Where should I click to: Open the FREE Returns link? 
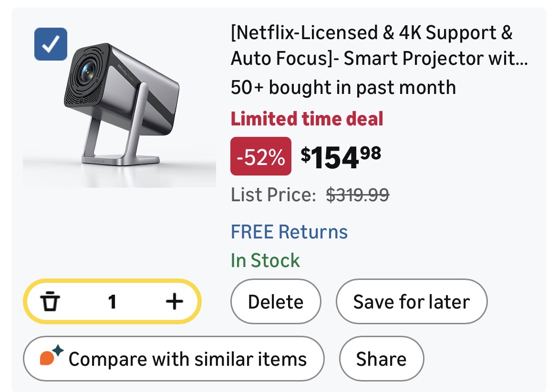point(289,232)
